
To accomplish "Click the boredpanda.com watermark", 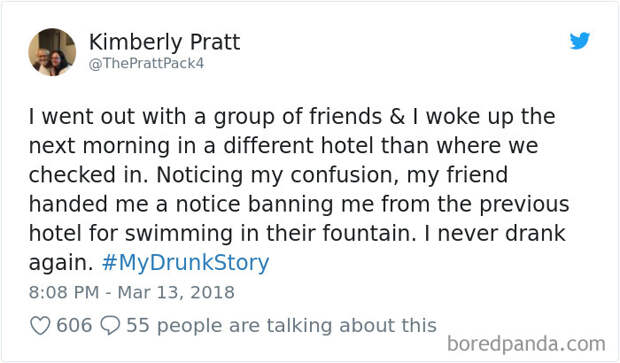I will click(526, 344).
